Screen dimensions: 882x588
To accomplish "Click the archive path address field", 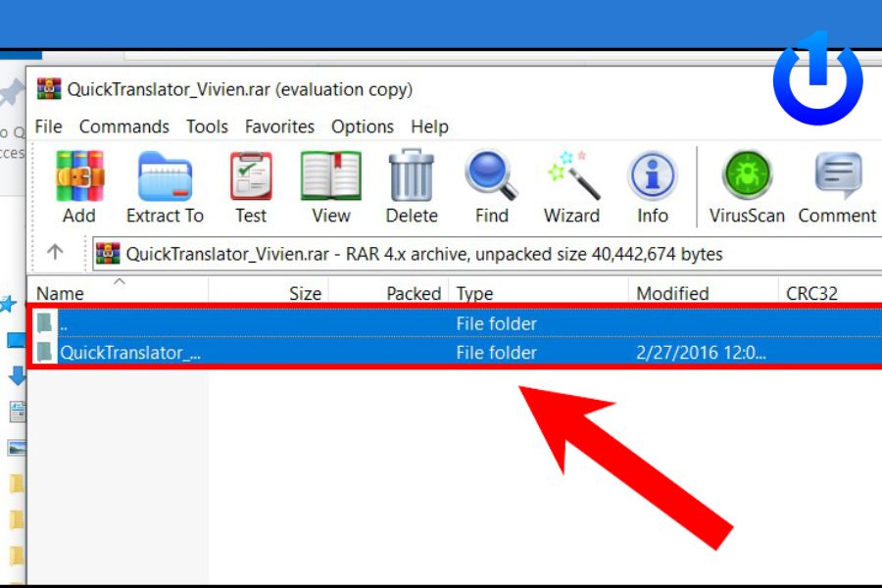I will pyautogui.click(x=490, y=254).
